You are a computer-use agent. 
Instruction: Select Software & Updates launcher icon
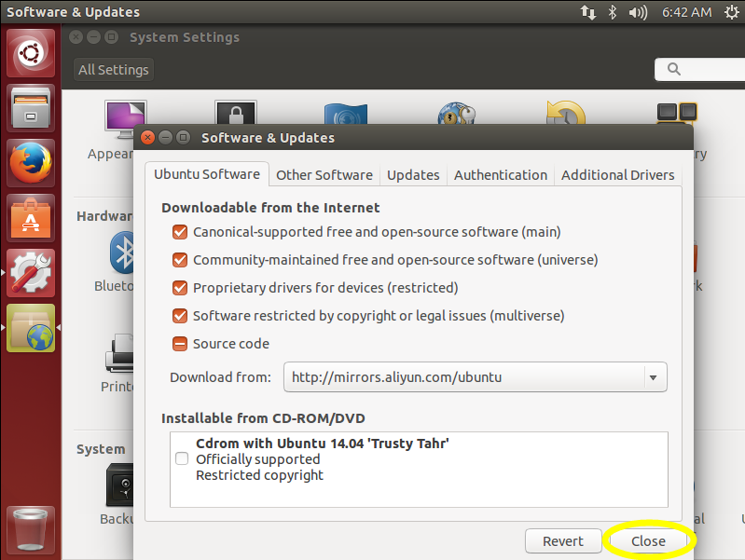point(31,328)
